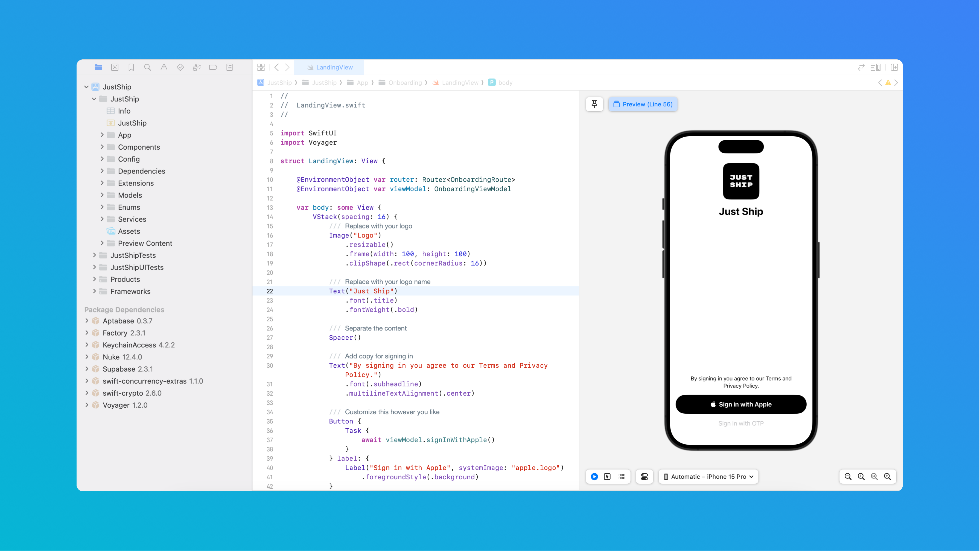Image resolution: width=980 pixels, height=551 pixels.
Task: Start live preview play button
Action: click(x=594, y=476)
